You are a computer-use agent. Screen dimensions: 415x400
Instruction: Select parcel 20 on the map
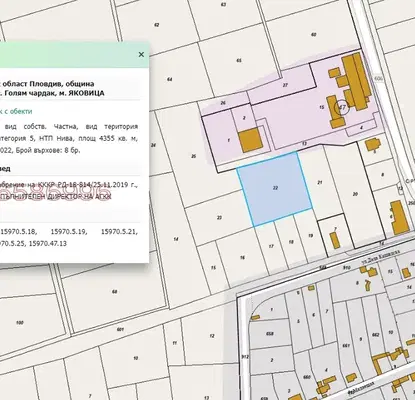(x=355, y=194)
